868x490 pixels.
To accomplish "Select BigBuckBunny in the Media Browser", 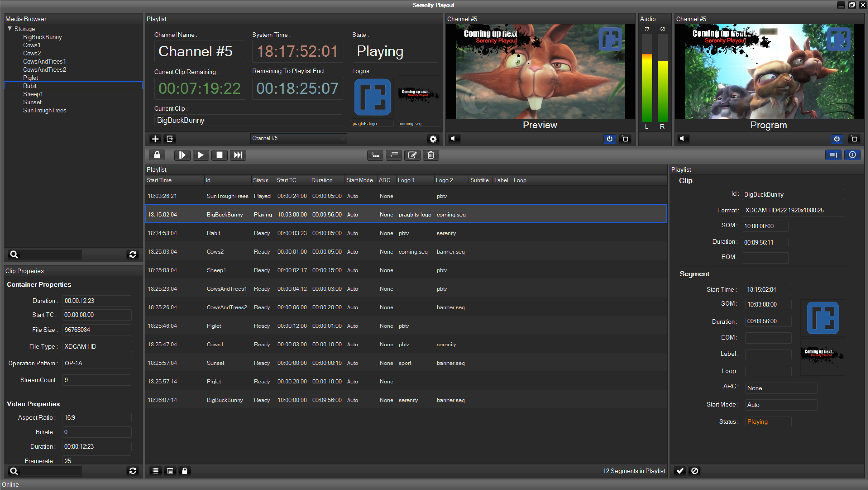I will point(43,37).
